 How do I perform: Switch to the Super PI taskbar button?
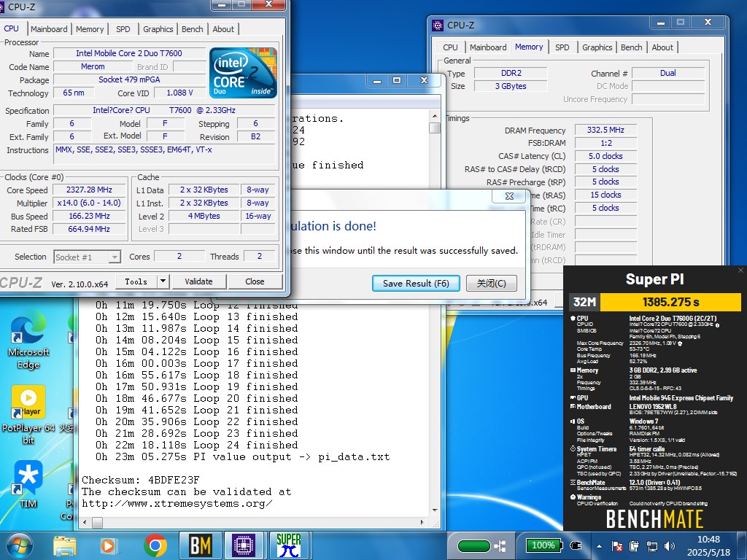click(289, 545)
